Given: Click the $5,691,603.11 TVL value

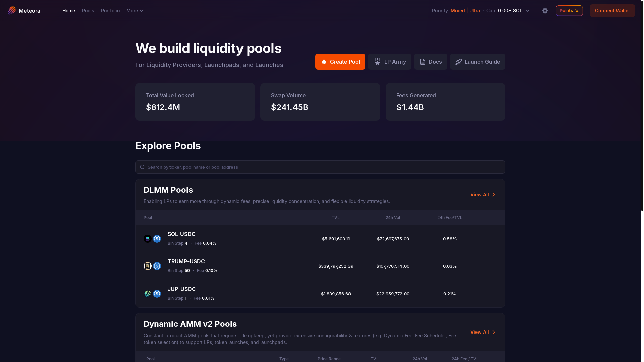Looking at the screenshot, I should point(336,239).
